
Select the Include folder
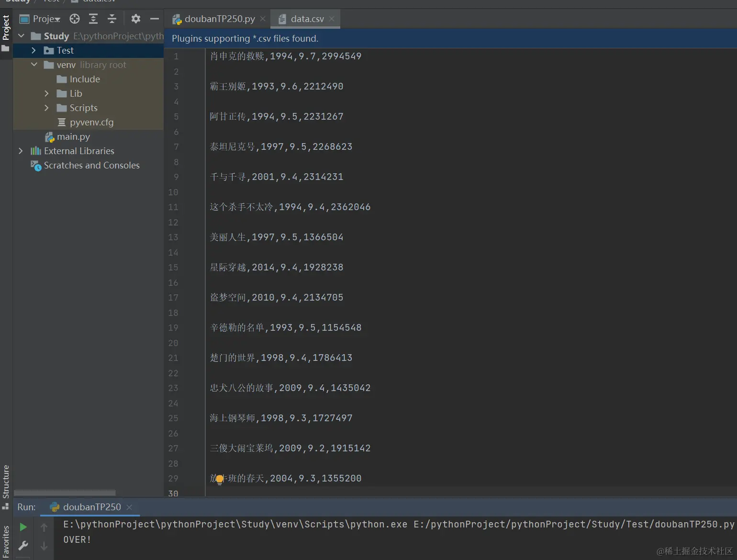click(78, 79)
